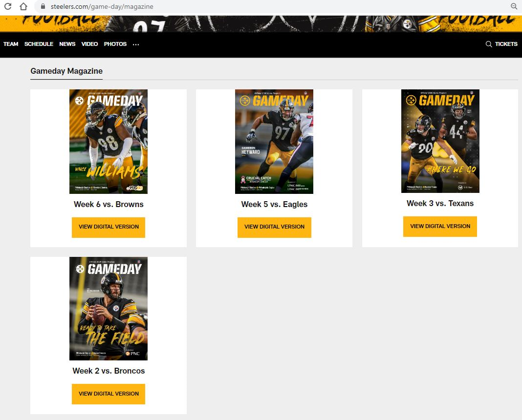Open the Vince Williams magazine cover
This screenshot has height=420, width=522.
(109, 142)
